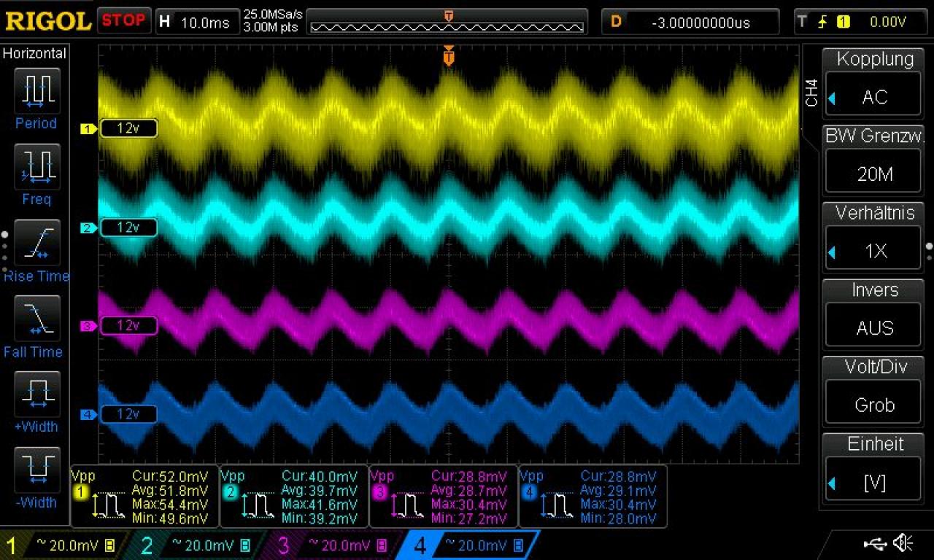Click the cyan channel 2 ground marker
The height and width of the screenshot is (560, 934).
[88, 228]
